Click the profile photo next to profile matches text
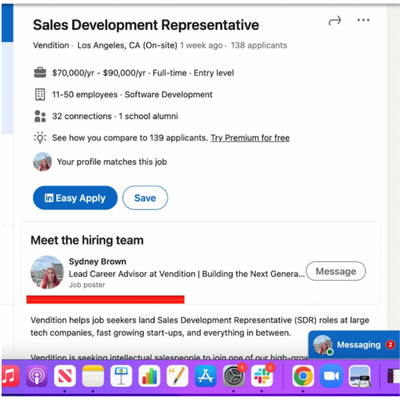This screenshot has height=400, width=400. (42, 162)
